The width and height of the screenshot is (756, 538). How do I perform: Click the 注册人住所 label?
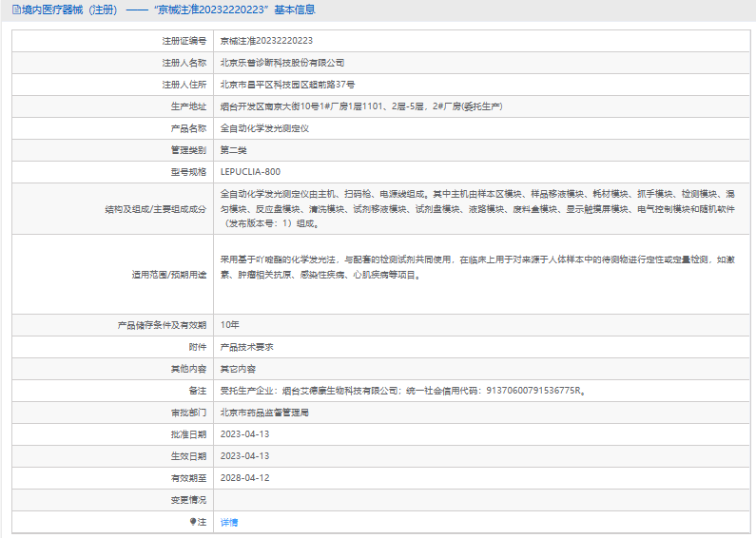click(x=184, y=85)
